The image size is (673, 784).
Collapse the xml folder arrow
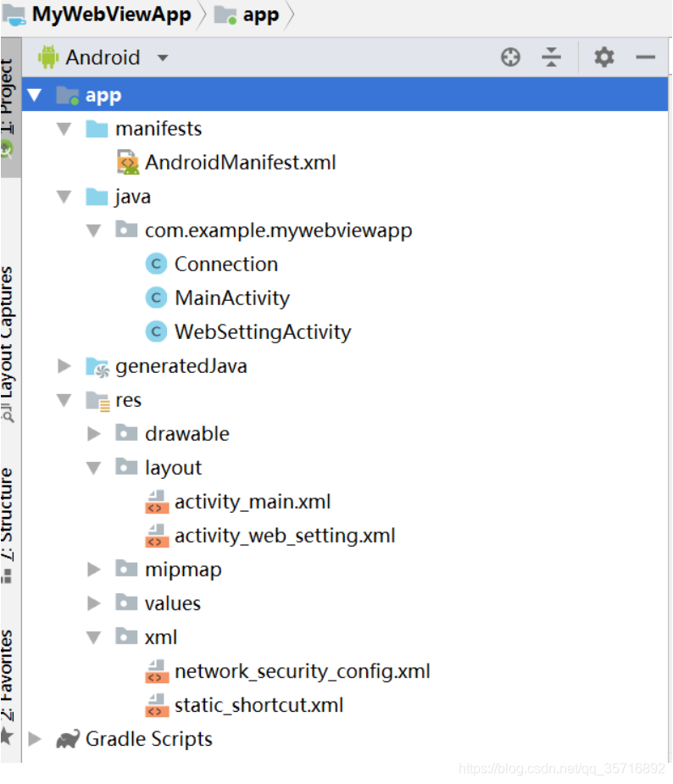(x=93, y=637)
